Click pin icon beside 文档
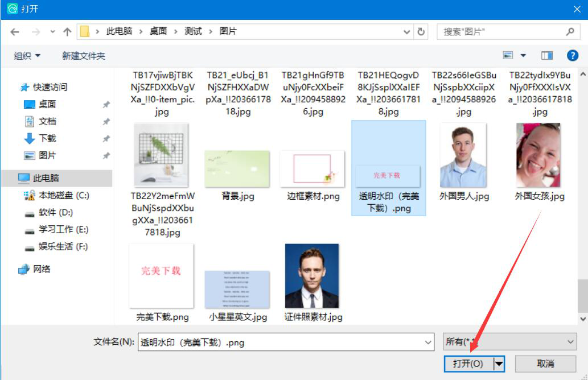Viewport: 588px width, 380px height. [x=106, y=122]
